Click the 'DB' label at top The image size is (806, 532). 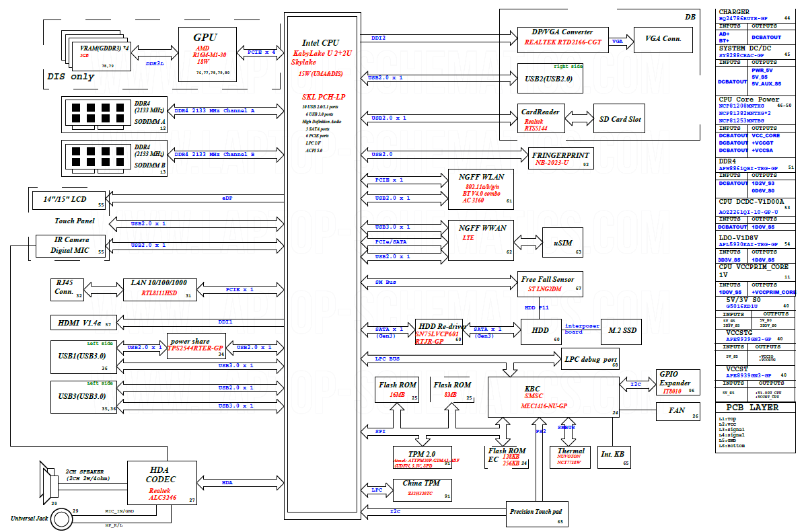[x=690, y=17]
